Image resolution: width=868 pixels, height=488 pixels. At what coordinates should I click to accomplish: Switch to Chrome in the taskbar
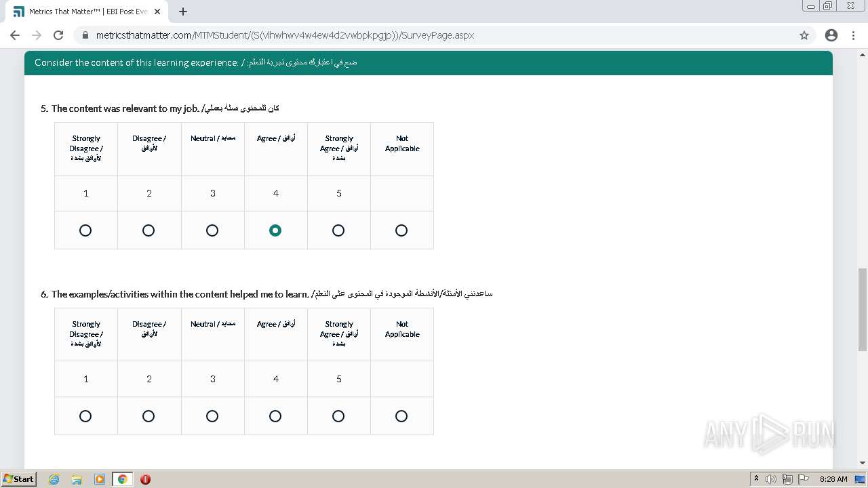pyautogui.click(x=123, y=479)
